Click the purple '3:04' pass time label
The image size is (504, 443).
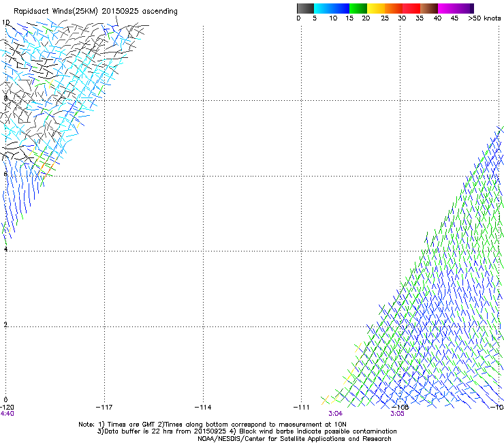coord(335,414)
